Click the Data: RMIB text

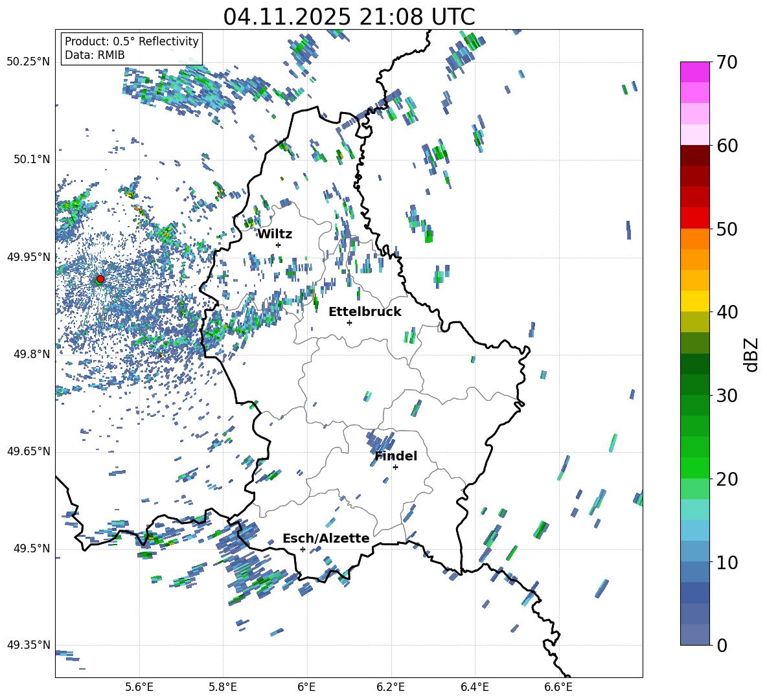95,55
